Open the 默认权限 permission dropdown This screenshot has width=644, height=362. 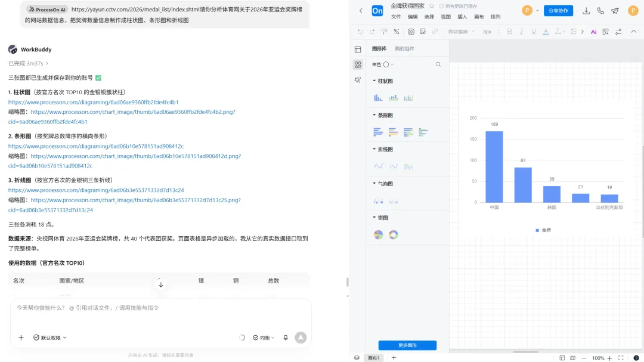pyautogui.click(x=50, y=338)
